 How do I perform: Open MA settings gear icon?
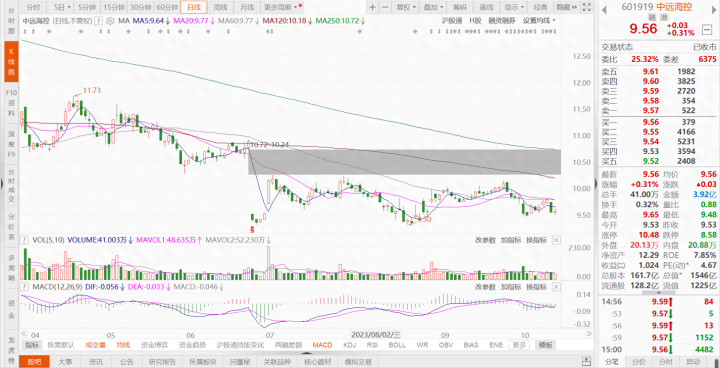[x=110, y=21]
